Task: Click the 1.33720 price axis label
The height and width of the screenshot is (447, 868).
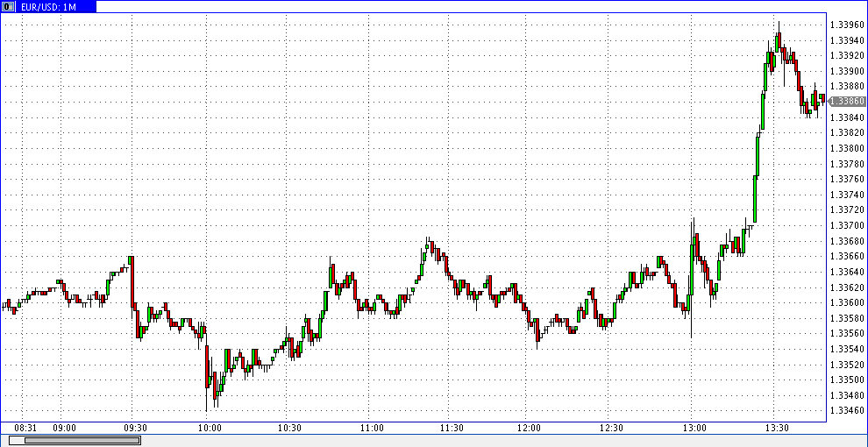Action: (848, 209)
